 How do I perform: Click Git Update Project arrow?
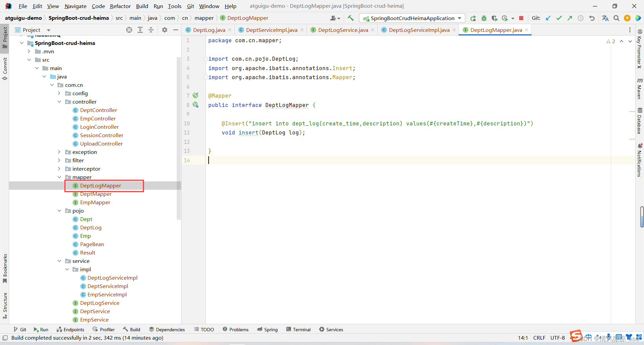click(548, 18)
